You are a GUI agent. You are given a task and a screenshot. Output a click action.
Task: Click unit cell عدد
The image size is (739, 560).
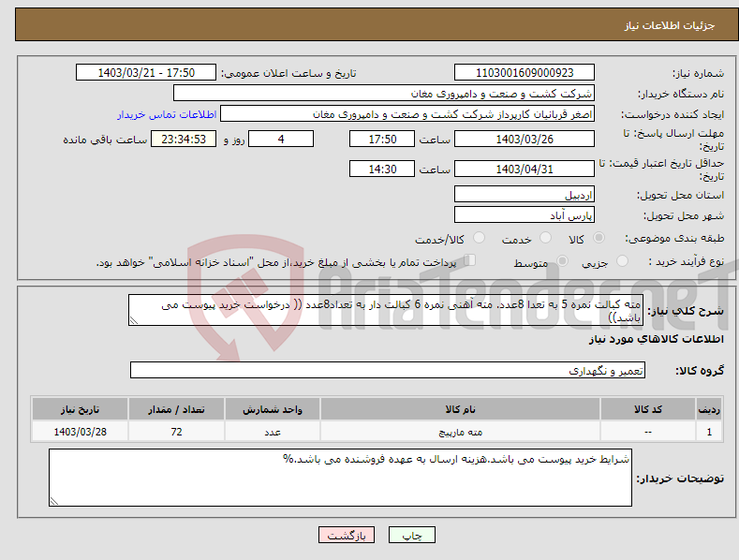tap(273, 432)
